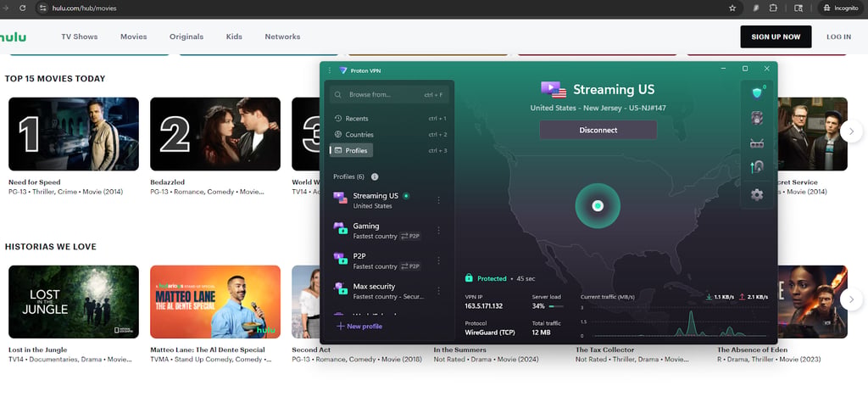Image resolution: width=868 pixels, height=397 pixels.
Task: Click New profile in Proton VPN
Action: tap(359, 326)
